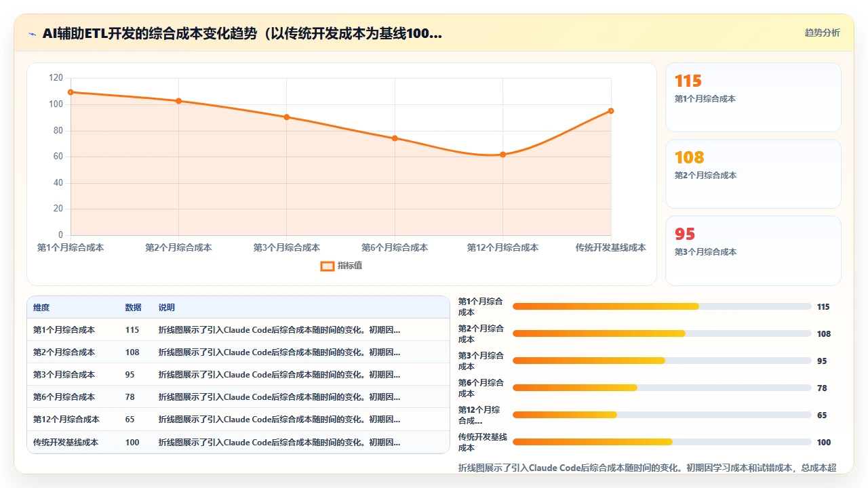
Task: Click the x-axis label 第1个月综合成本
Action: point(71,248)
